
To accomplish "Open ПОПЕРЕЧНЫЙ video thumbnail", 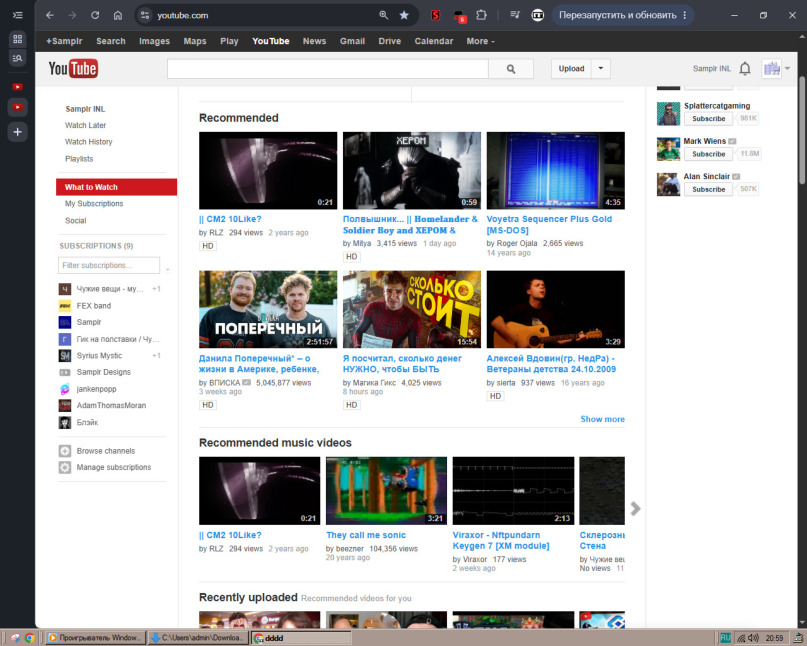I will point(268,309).
